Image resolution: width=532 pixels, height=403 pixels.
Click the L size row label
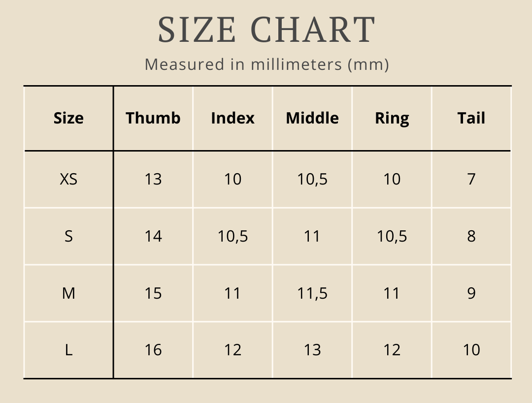pos(68,350)
